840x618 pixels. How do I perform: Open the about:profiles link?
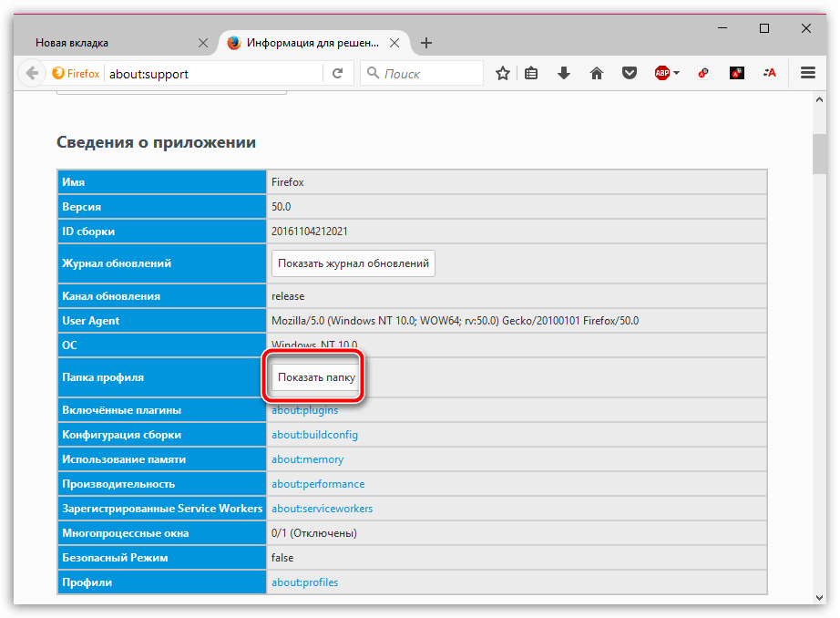(x=304, y=582)
